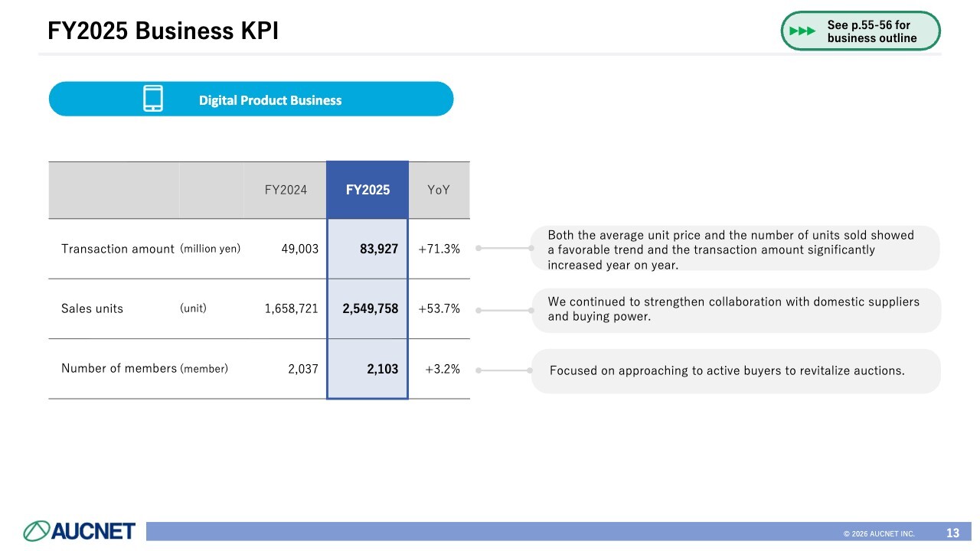Click the +71.3% YoY value

coord(439,249)
